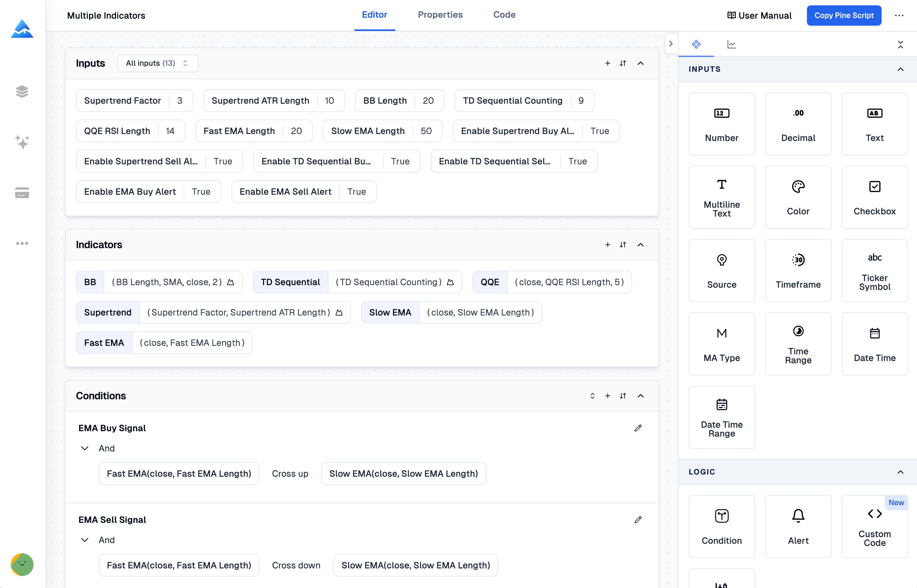Switch to the chart panel tab icon
917x588 pixels.
[x=731, y=44]
